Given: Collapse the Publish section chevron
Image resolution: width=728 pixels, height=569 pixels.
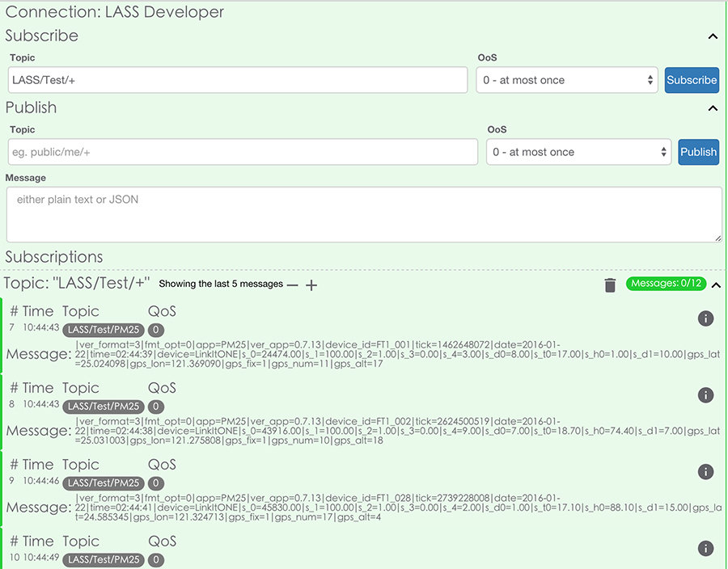Looking at the screenshot, I should coord(713,108).
